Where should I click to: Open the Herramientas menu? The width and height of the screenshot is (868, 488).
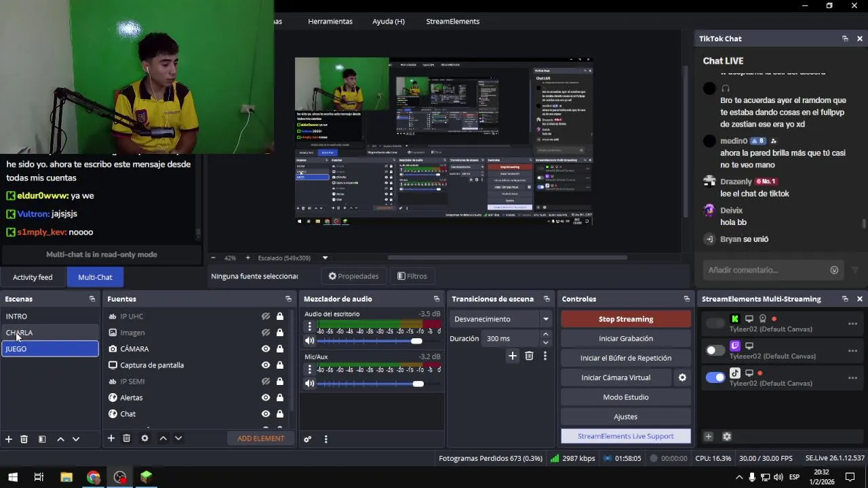[330, 22]
